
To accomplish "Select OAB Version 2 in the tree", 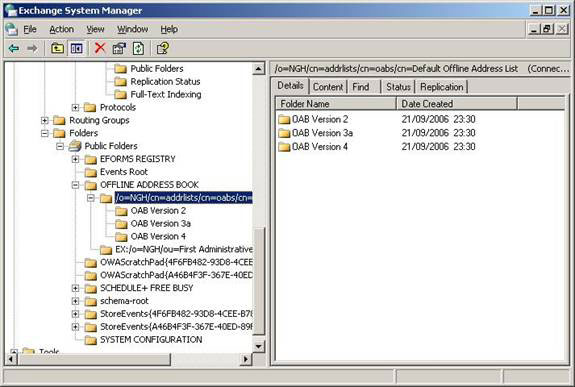I will pyautogui.click(x=158, y=211).
